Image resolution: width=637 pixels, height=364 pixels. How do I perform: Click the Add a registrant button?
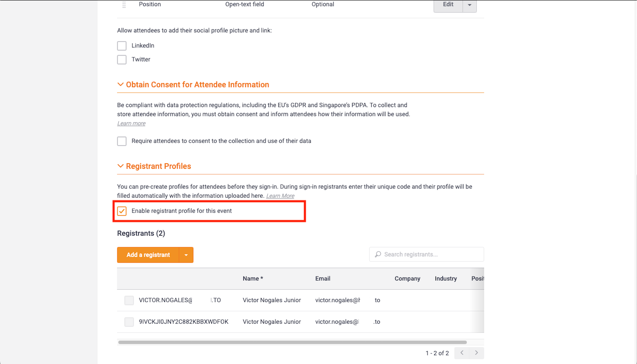click(x=148, y=255)
